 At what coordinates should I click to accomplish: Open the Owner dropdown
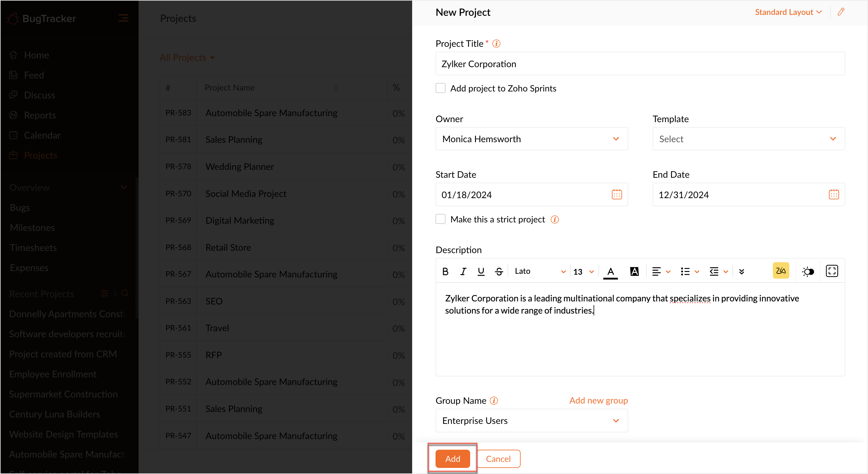coord(531,139)
